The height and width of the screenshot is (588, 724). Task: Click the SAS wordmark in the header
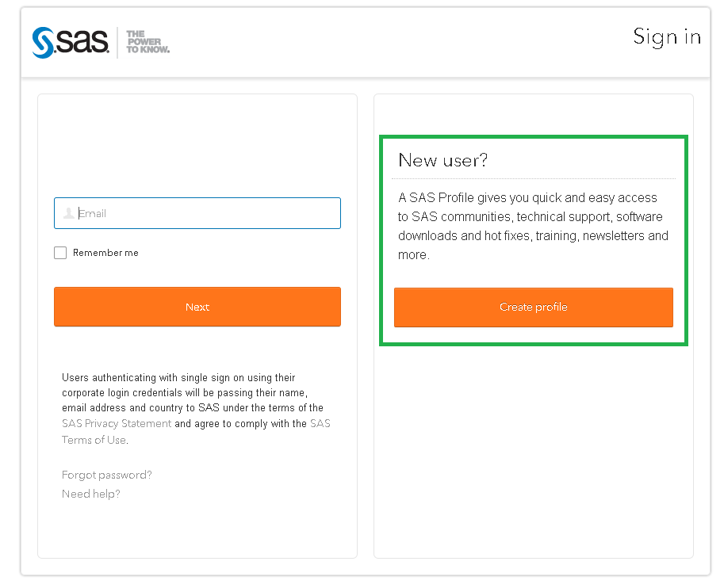tap(82, 42)
